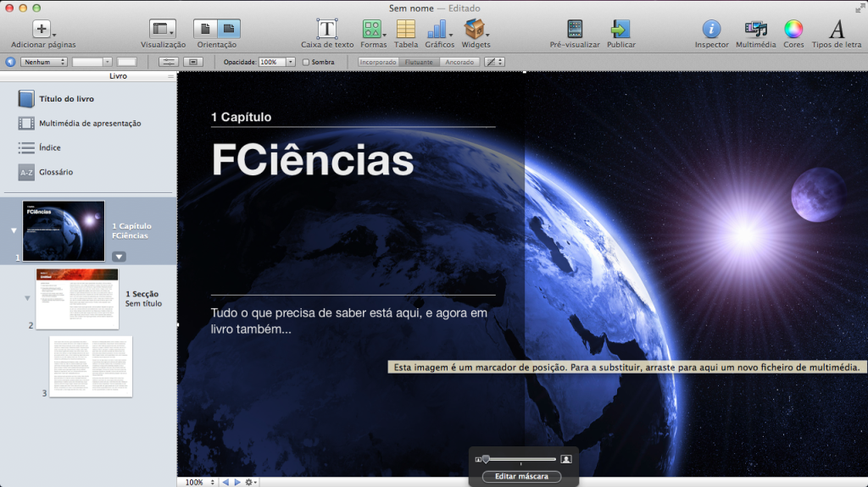Viewport: 868px width, 487px height.
Task: Click the Opacidade percentage field
Action: 272,62
